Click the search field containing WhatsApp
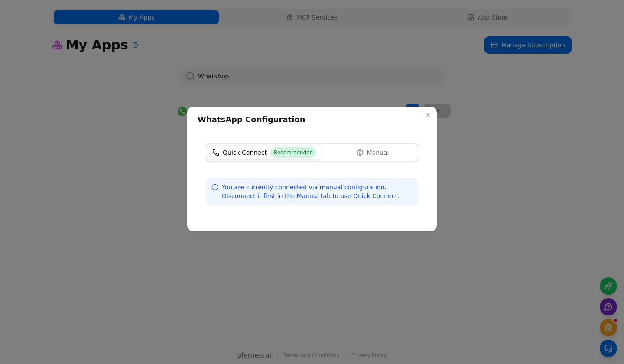This screenshot has height=364, width=624. (312, 76)
